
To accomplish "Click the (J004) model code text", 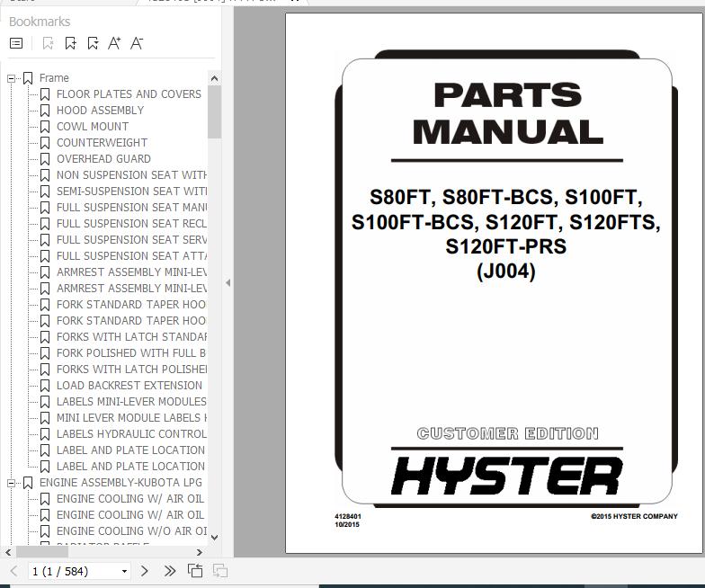I will [506, 272].
